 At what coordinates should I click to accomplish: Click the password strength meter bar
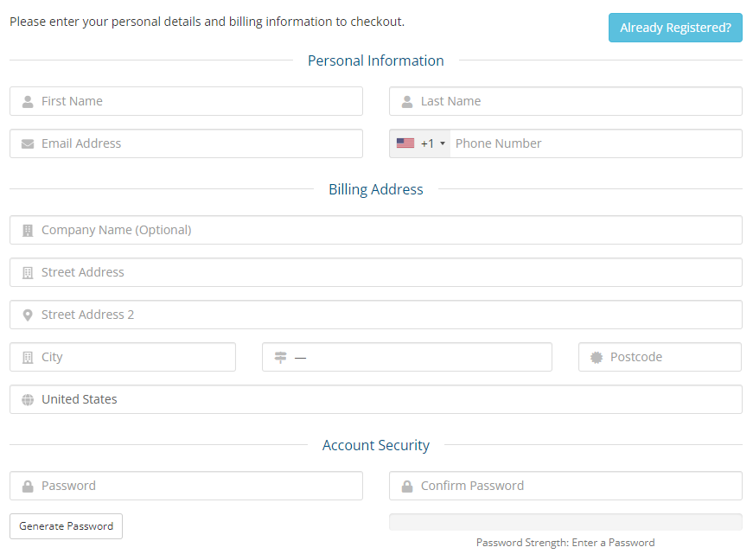pos(565,522)
